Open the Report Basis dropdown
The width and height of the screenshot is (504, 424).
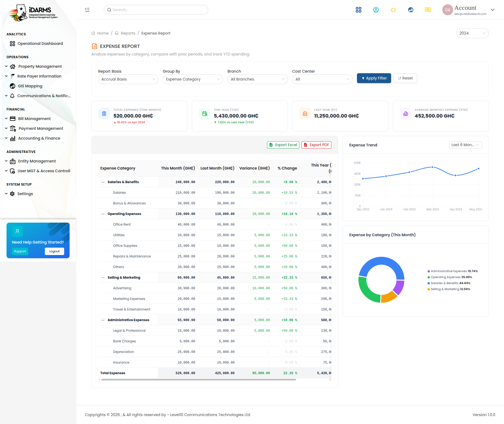[x=128, y=79]
